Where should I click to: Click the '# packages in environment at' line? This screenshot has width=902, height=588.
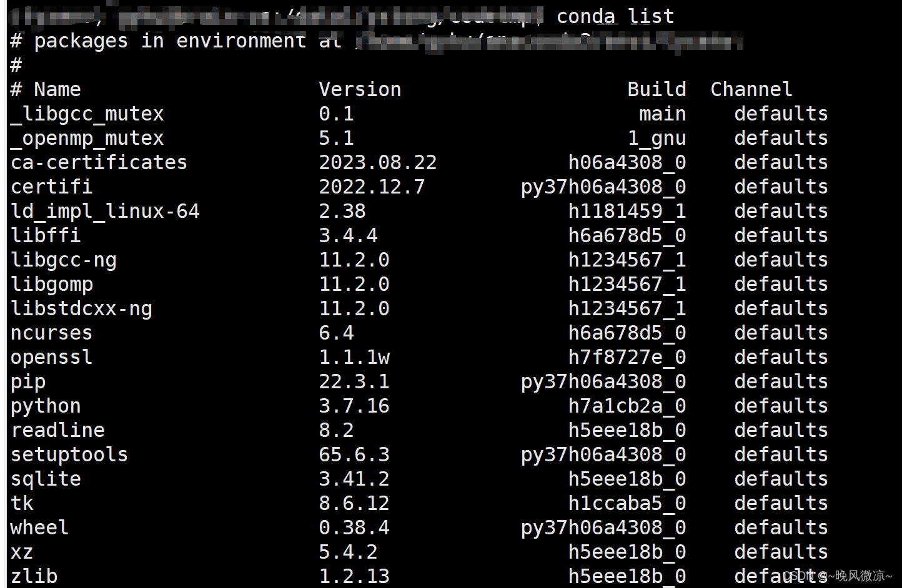coord(176,41)
